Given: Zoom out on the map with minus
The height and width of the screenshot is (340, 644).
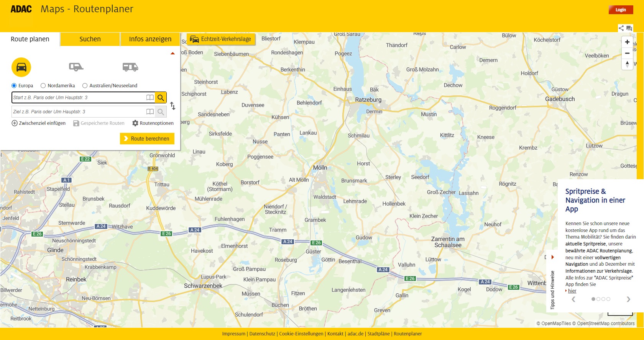Looking at the screenshot, I should 627,53.
